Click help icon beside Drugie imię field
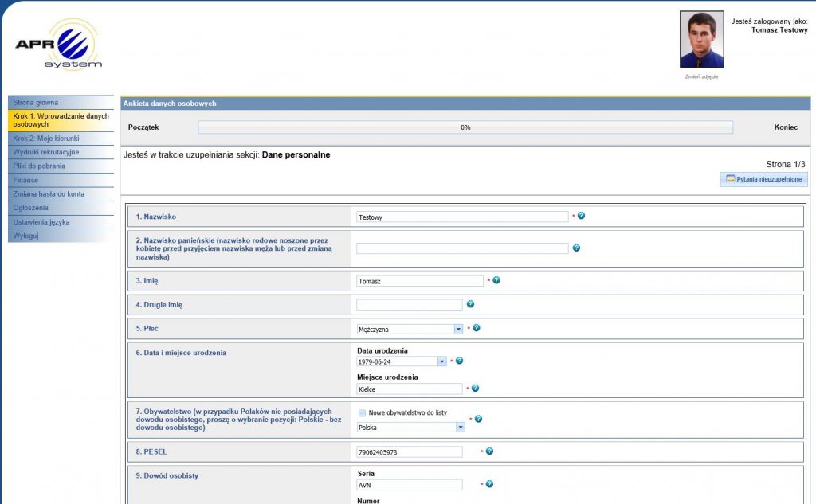Viewport: 816px width, 504px height. click(x=470, y=303)
